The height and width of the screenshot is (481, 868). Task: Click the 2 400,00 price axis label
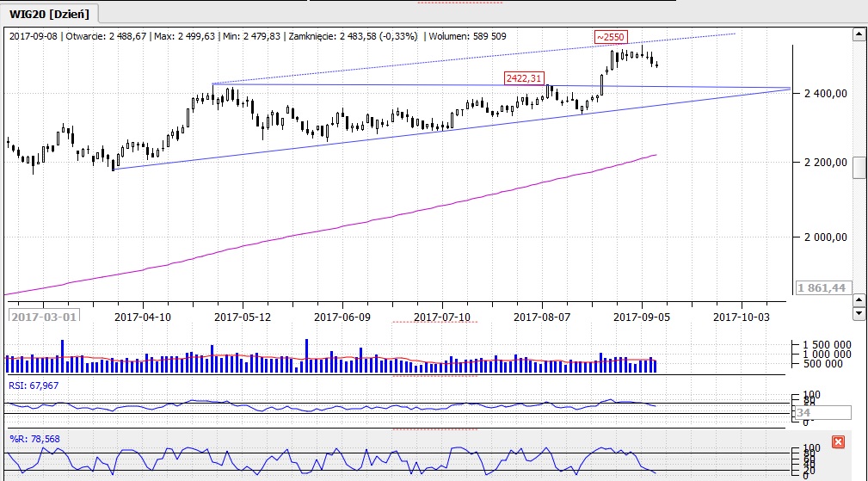(x=824, y=93)
